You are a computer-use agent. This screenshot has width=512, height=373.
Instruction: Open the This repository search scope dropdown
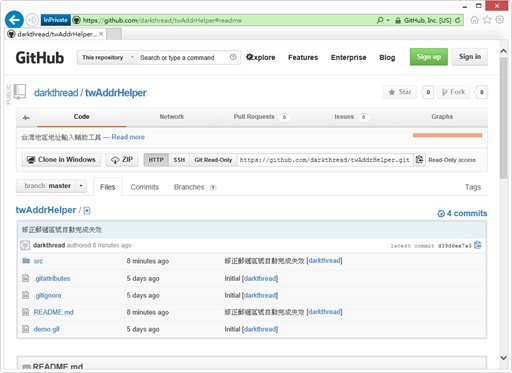click(x=107, y=57)
